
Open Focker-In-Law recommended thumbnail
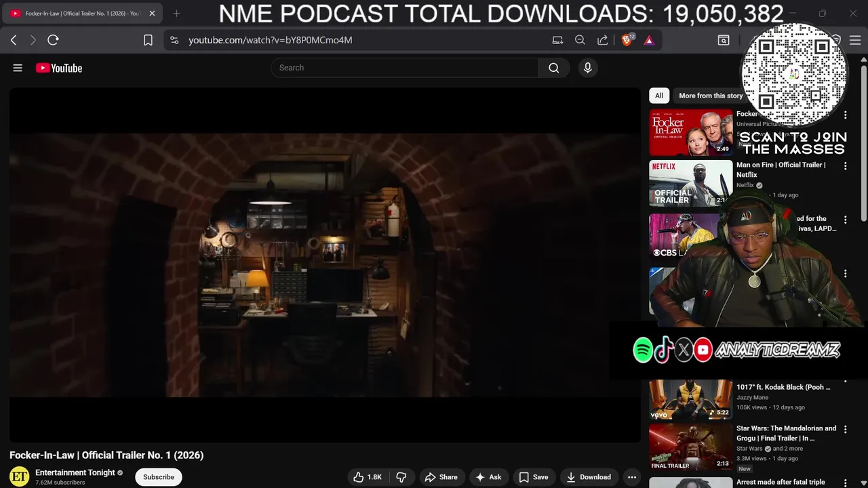[x=691, y=133]
